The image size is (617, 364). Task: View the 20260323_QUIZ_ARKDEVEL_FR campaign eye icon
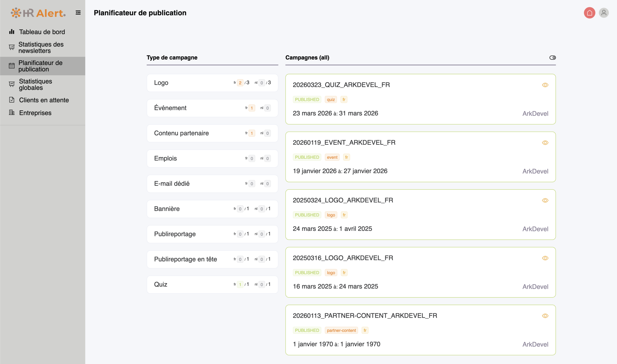click(x=545, y=85)
